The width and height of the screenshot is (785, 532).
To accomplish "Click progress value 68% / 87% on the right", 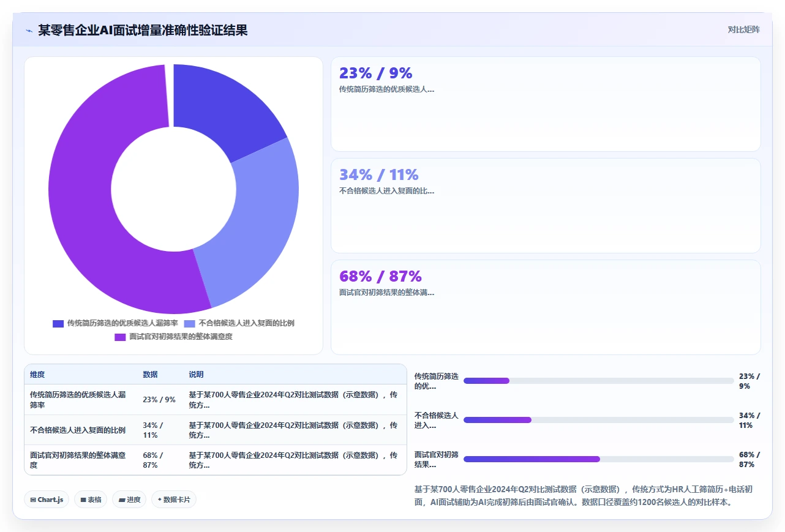I will [x=749, y=459].
